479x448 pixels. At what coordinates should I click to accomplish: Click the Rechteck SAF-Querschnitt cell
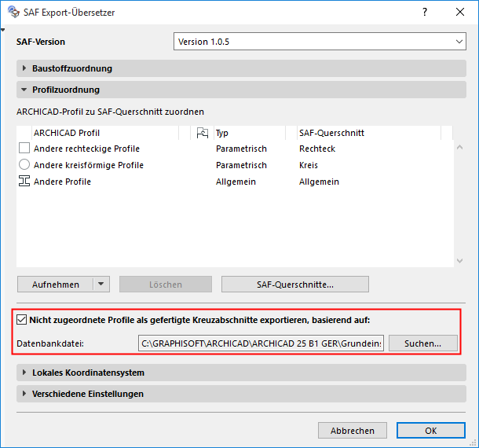[x=317, y=149]
